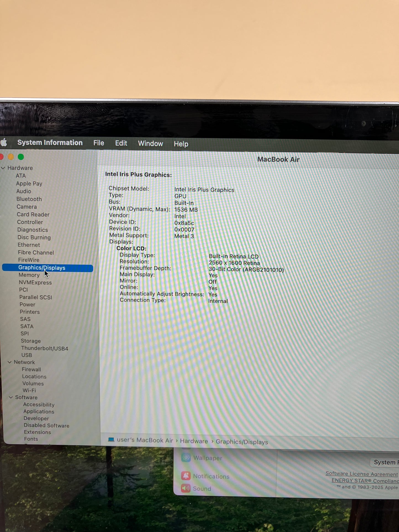Click the Notifications bell icon
This screenshot has height=532, width=399.
[x=186, y=476]
